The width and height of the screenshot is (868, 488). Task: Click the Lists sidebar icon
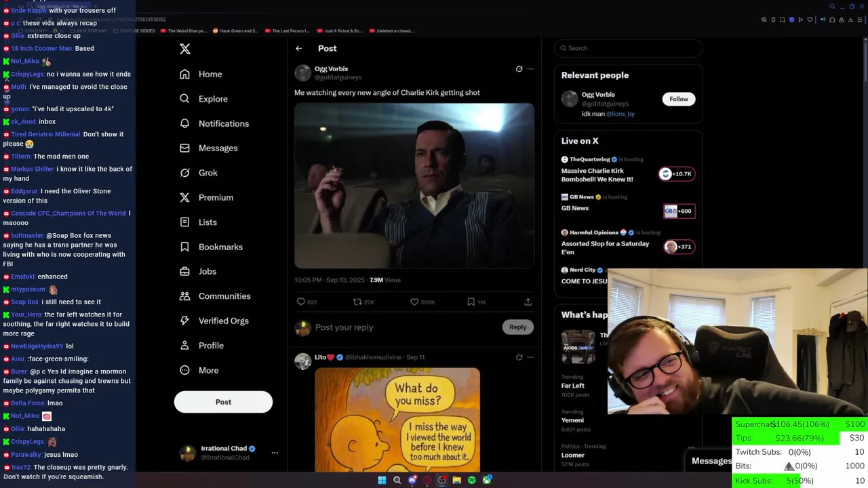[x=184, y=222]
